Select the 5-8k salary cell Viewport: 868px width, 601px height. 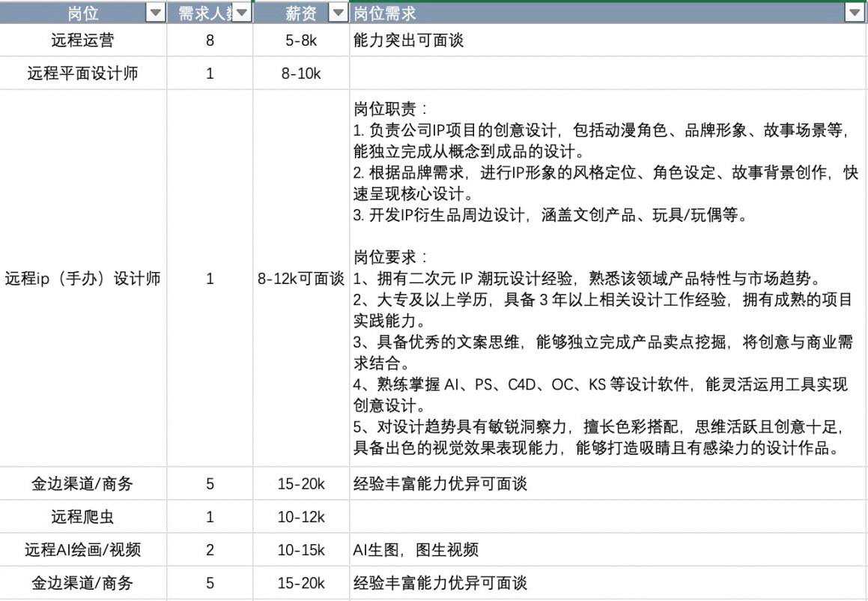pyautogui.click(x=301, y=40)
